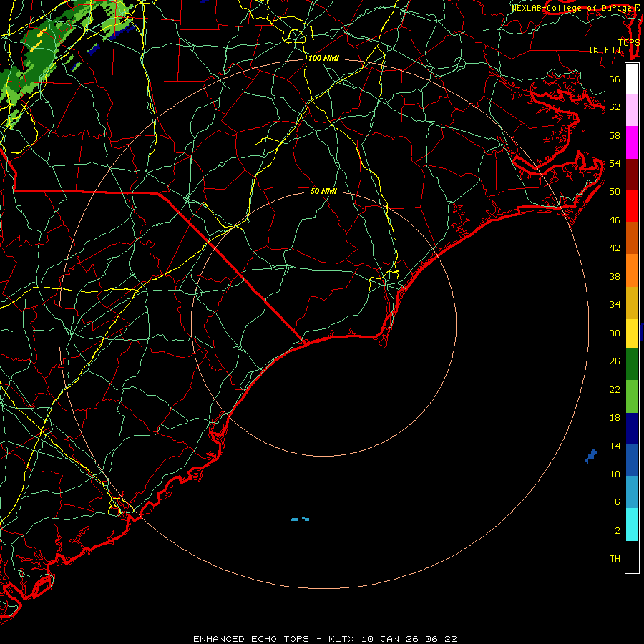Click the TOPS legend title
The image size is (644, 644).
(629, 42)
